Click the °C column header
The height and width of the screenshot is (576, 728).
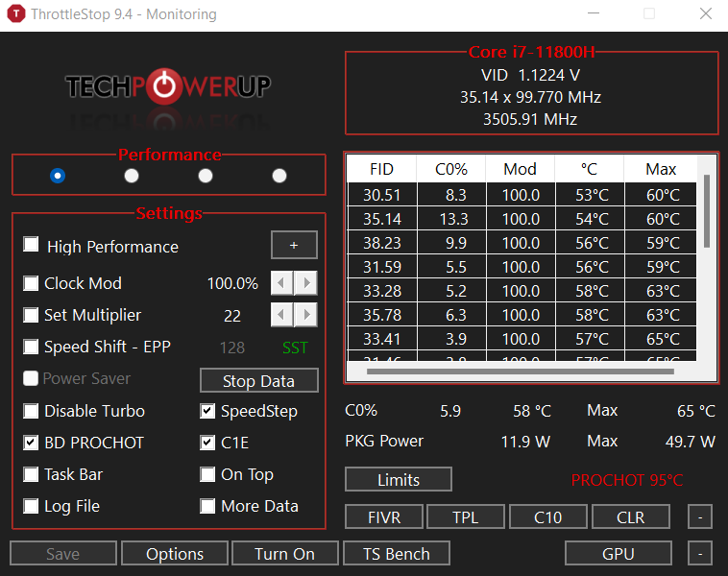589,169
